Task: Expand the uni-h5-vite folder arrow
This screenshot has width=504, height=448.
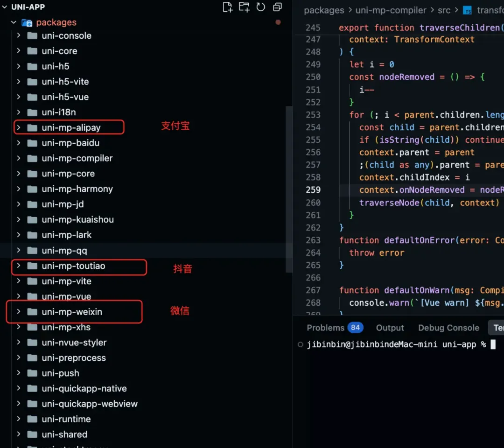Action: [x=19, y=82]
